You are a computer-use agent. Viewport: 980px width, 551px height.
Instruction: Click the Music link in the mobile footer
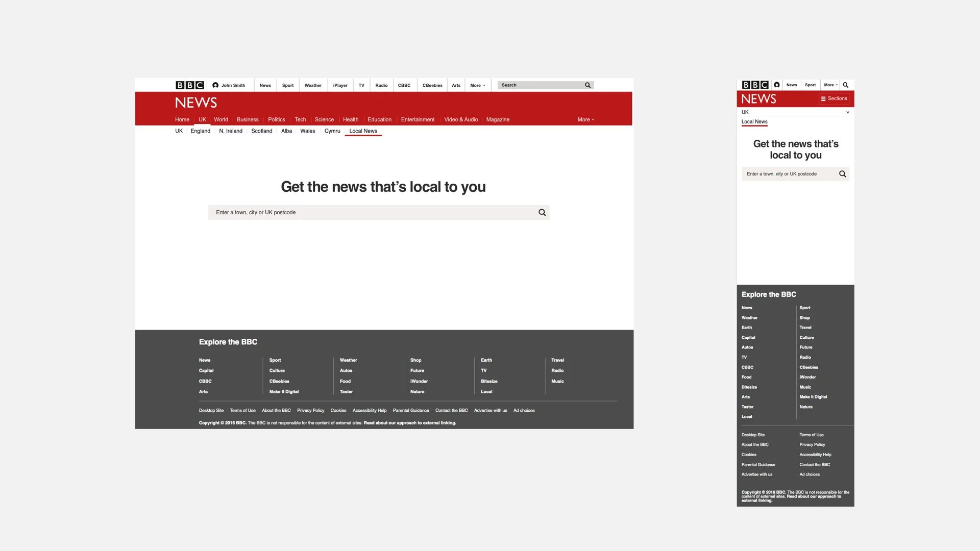tap(805, 387)
